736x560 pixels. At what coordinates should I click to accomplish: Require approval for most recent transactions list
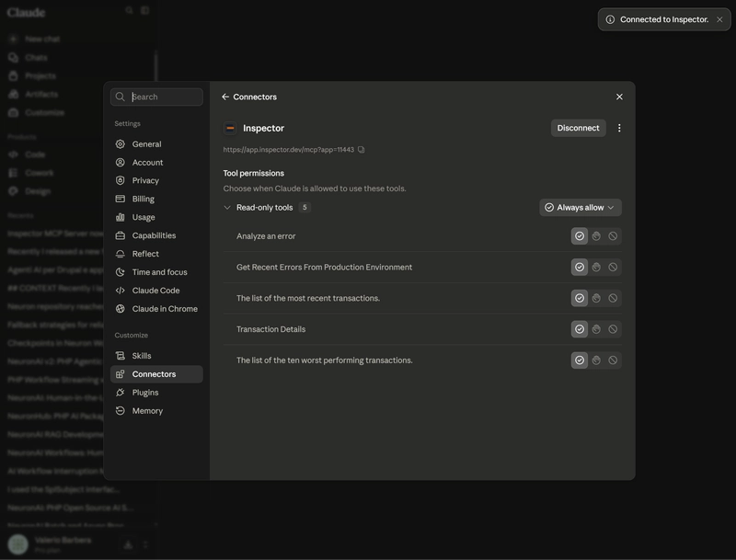point(596,298)
